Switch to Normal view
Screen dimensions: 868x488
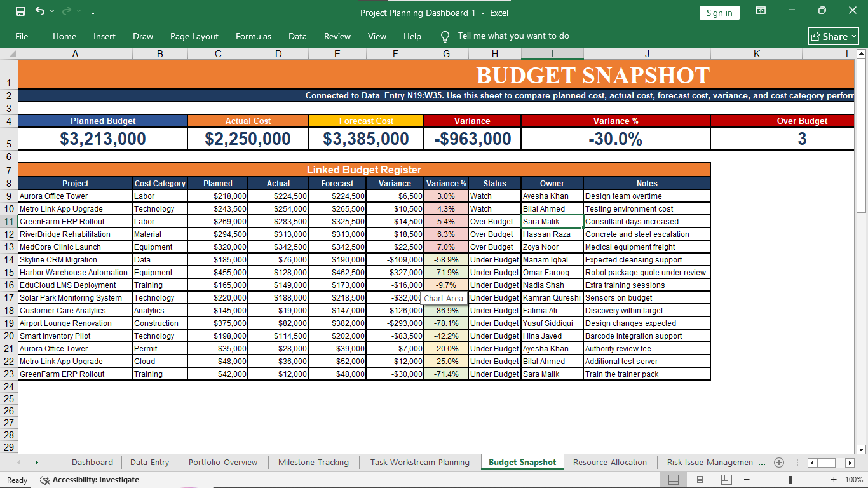(674, 480)
